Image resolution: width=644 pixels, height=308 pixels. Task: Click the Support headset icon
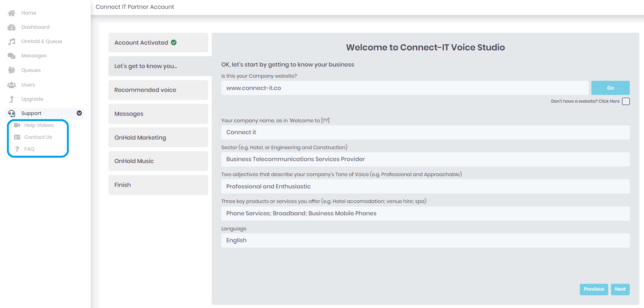click(12, 113)
